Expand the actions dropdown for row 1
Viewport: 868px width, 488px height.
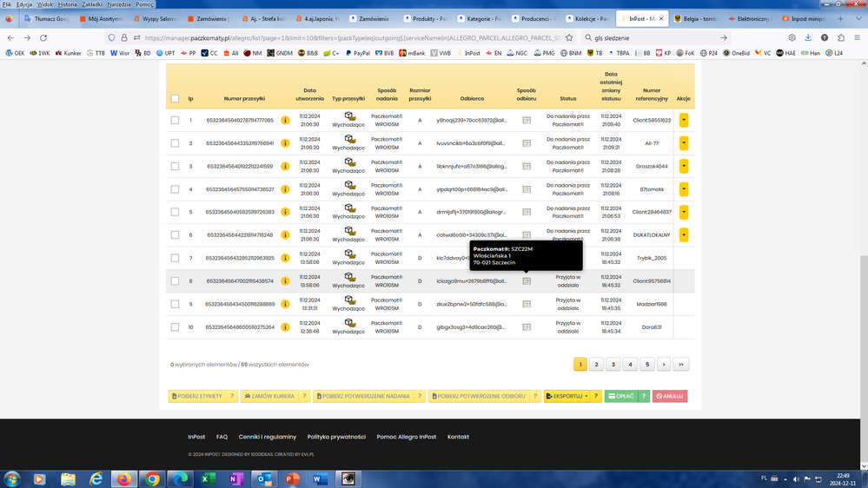click(x=684, y=121)
